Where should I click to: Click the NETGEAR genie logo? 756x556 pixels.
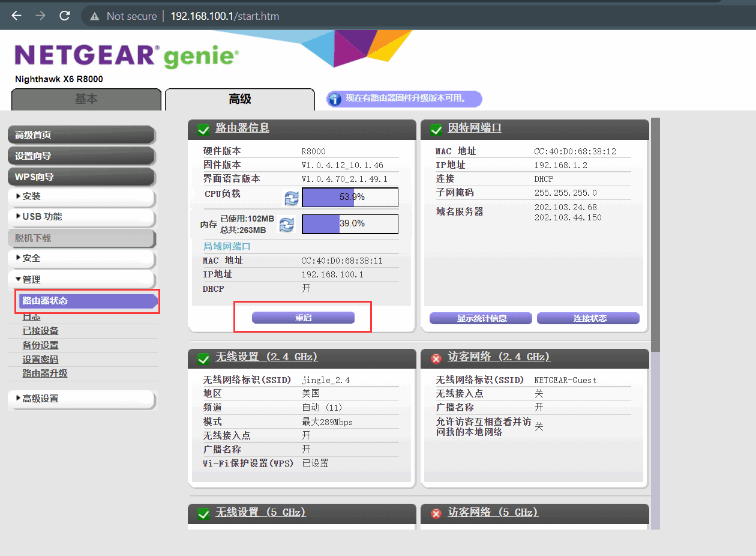(127, 56)
